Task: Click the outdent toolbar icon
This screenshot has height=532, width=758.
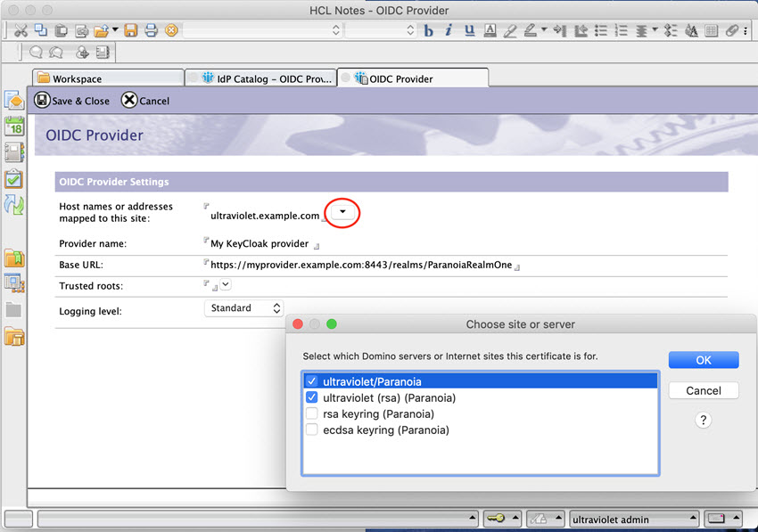Action: pos(581,30)
